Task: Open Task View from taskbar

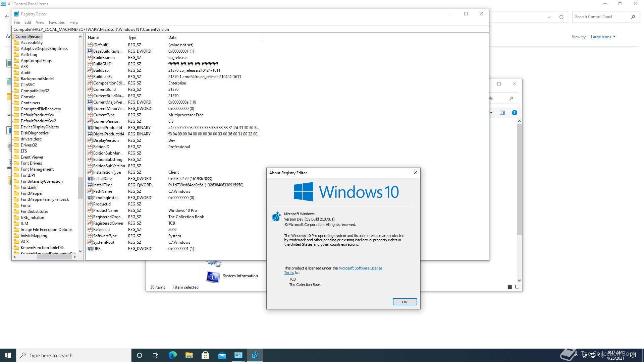Action: (x=156, y=355)
